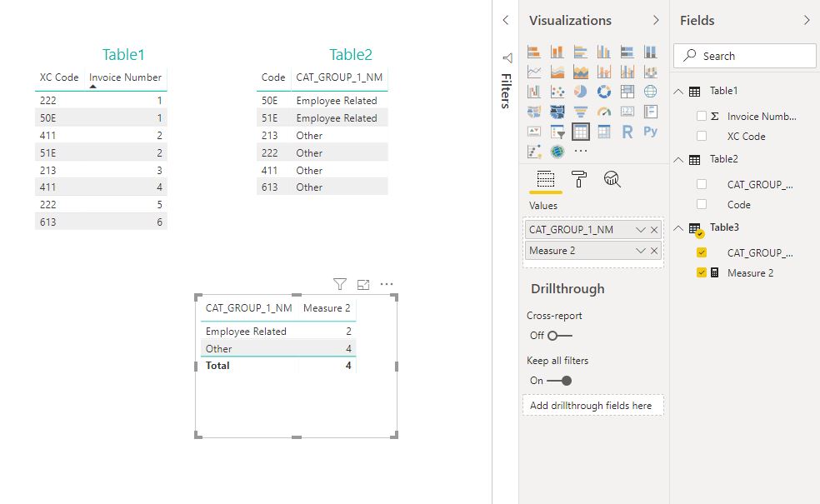The height and width of the screenshot is (504, 820).
Task: Open the visual filter icon above the table
Action: [339, 284]
